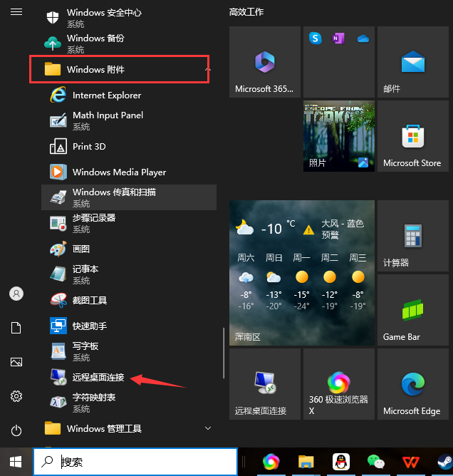Launch Microsoft Store tile
The height and width of the screenshot is (476, 453).
click(412, 137)
